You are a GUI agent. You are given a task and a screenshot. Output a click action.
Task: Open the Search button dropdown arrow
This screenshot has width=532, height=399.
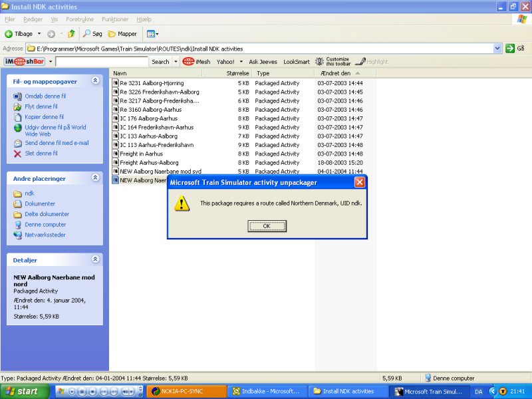tap(176, 61)
